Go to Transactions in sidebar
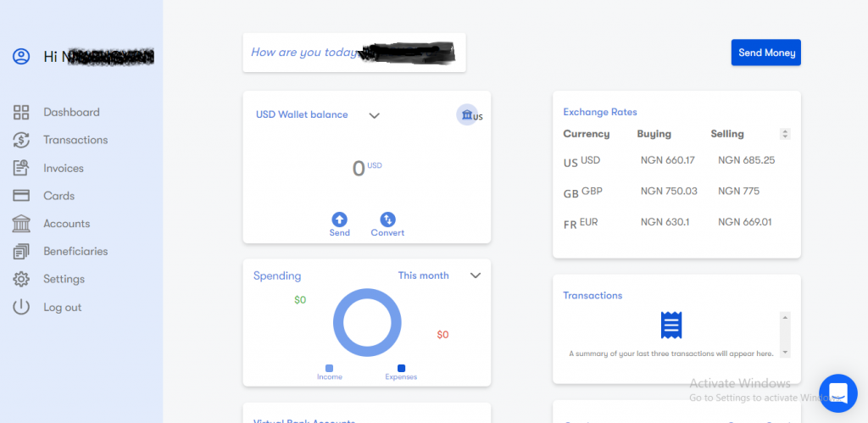Viewport: 868px width, 423px height. click(75, 140)
